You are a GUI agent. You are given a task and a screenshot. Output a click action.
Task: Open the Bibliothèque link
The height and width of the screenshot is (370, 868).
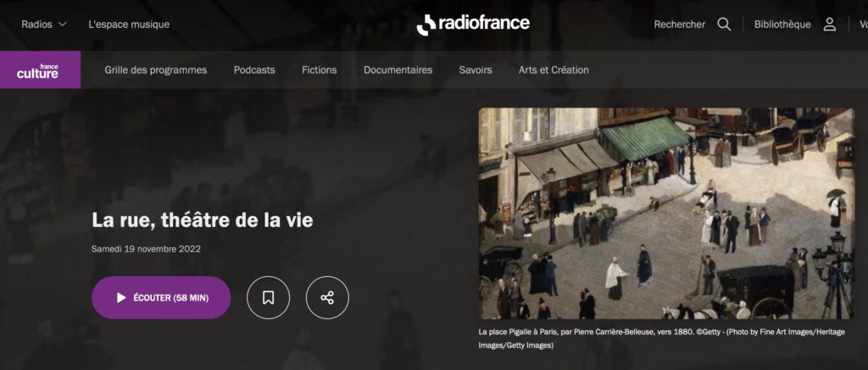pos(782,25)
